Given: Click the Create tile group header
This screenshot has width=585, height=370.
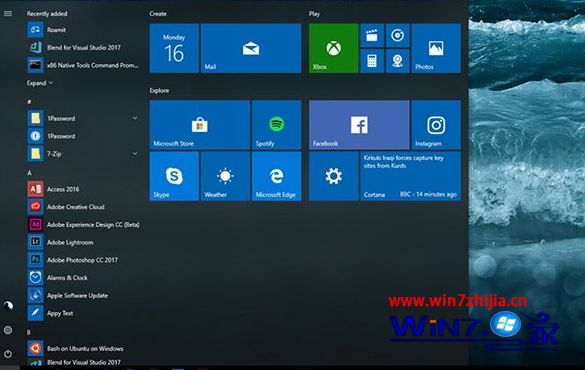Looking at the screenshot, I should pos(158,13).
